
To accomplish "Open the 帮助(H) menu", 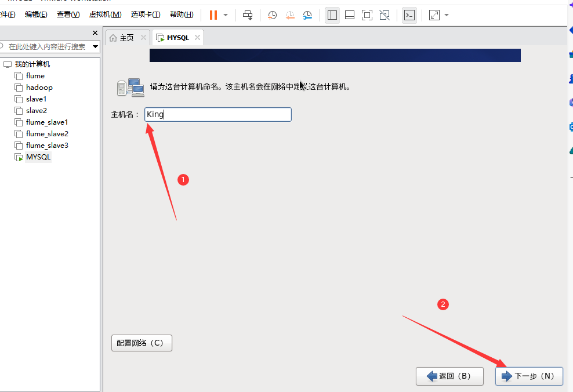I will (x=182, y=14).
